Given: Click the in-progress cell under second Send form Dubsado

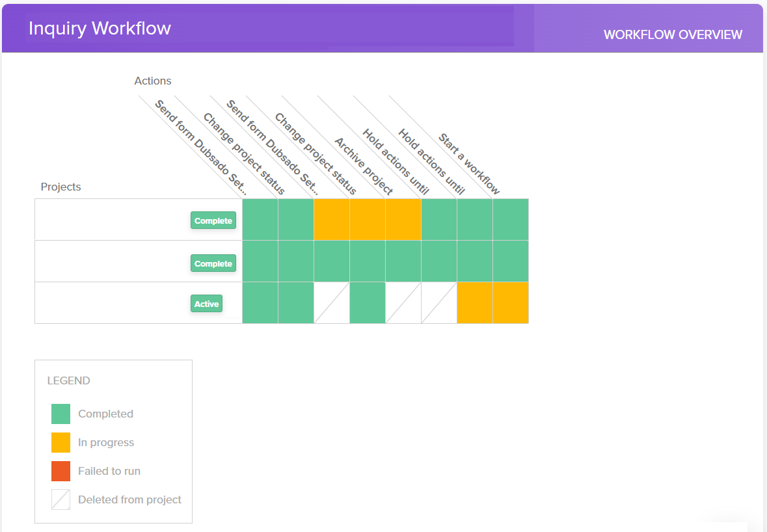Looking at the screenshot, I should click(x=332, y=220).
